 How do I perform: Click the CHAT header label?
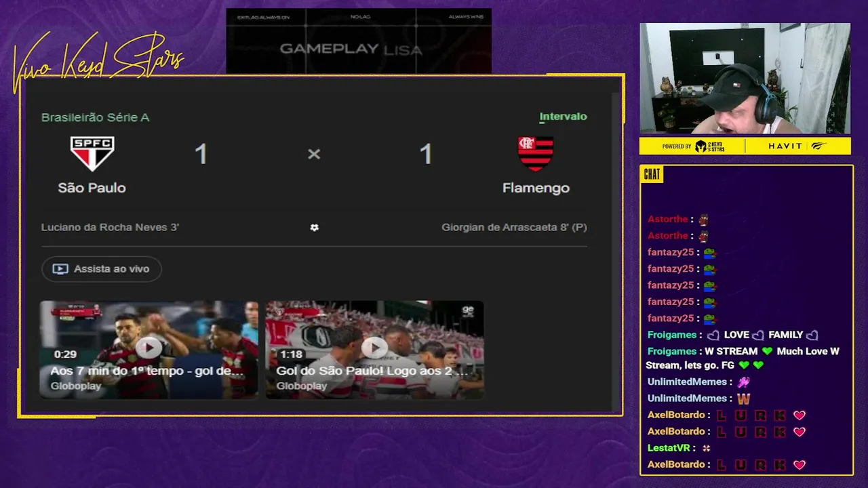tap(652, 174)
